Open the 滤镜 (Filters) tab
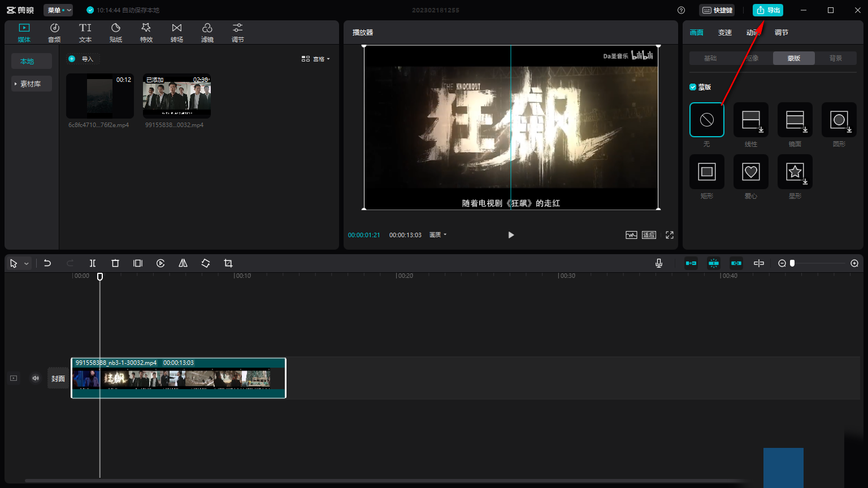This screenshot has height=488, width=868. click(207, 33)
